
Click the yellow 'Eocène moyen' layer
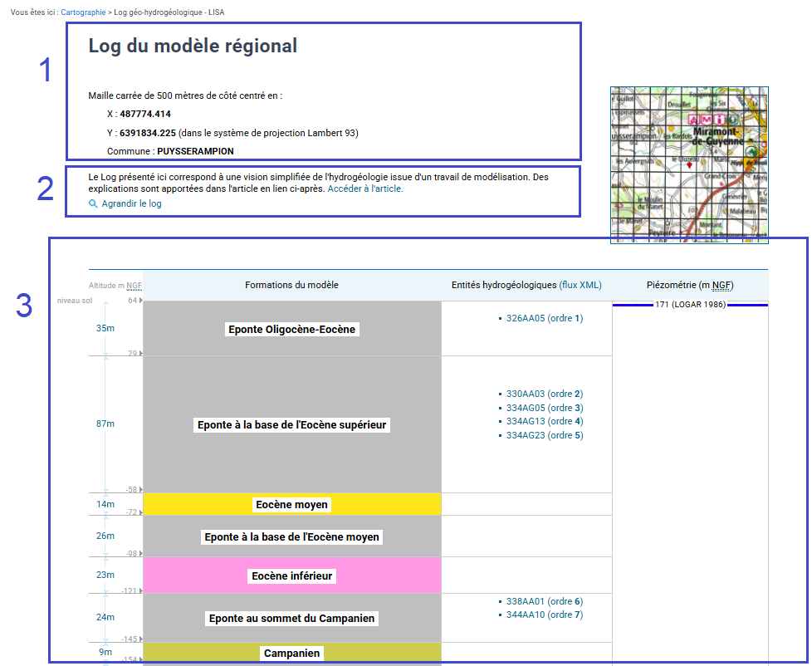click(x=292, y=504)
